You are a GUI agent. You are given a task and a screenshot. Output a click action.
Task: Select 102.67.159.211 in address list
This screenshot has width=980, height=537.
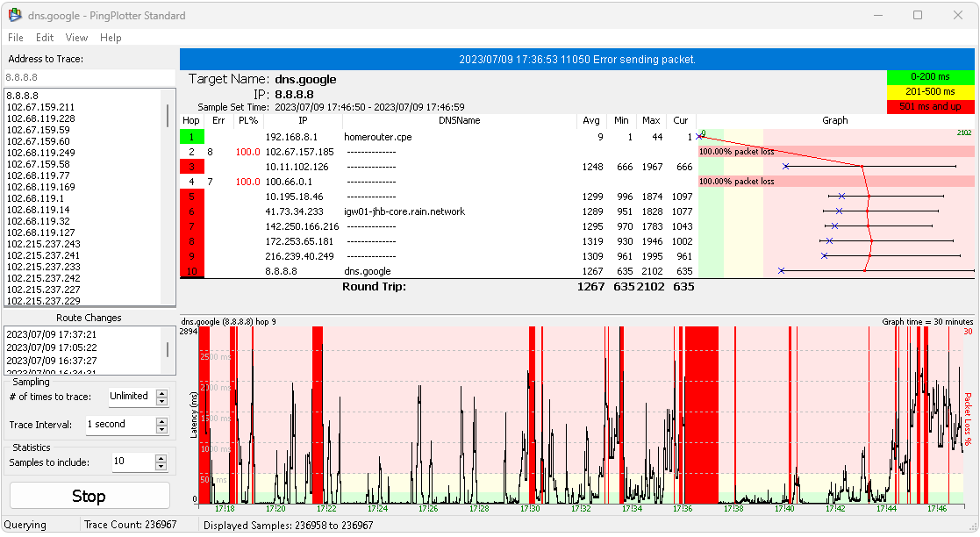40,107
